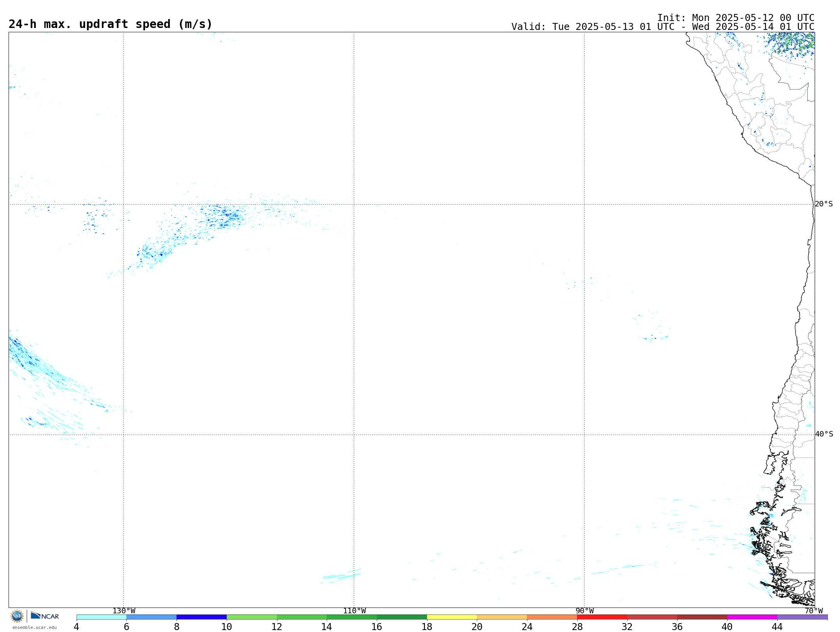Click the dark blue 8–10 colorbar segment
The width and height of the screenshot is (840, 632).
(x=201, y=617)
